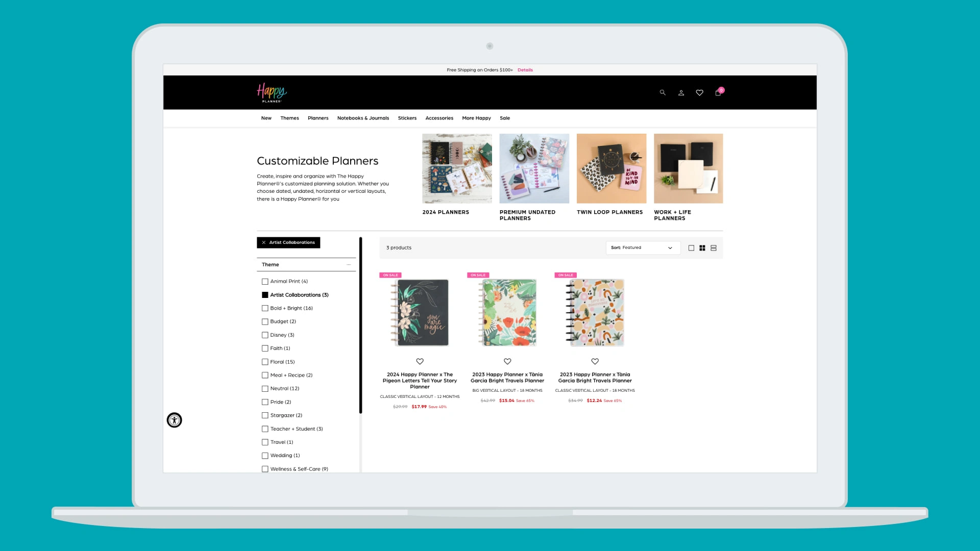Image resolution: width=980 pixels, height=551 pixels.
Task: Open the New menu
Action: click(266, 118)
